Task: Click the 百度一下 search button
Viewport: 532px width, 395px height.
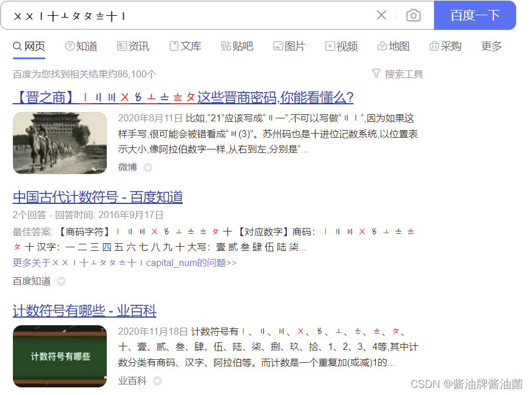Action: [475, 15]
